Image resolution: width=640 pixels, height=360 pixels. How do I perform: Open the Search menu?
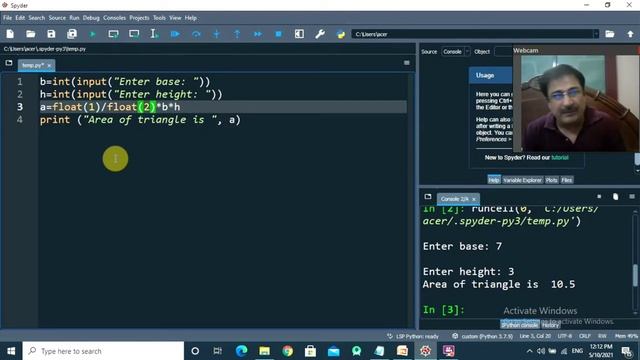[x=37, y=18]
